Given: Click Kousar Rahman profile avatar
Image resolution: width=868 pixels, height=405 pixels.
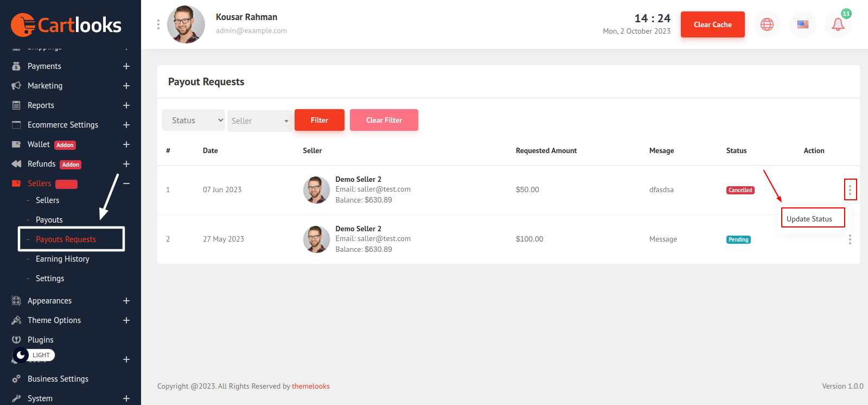Looking at the screenshot, I should click(x=186, y=24).
